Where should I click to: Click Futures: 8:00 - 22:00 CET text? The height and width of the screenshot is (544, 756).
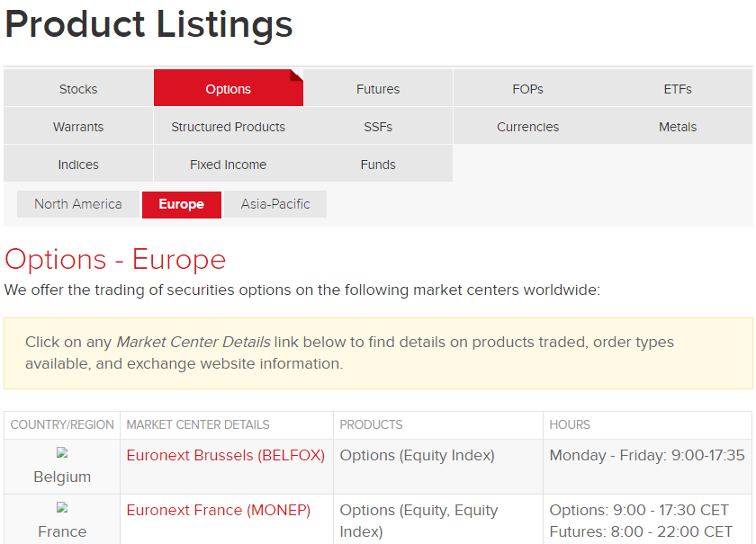point(641,531)
